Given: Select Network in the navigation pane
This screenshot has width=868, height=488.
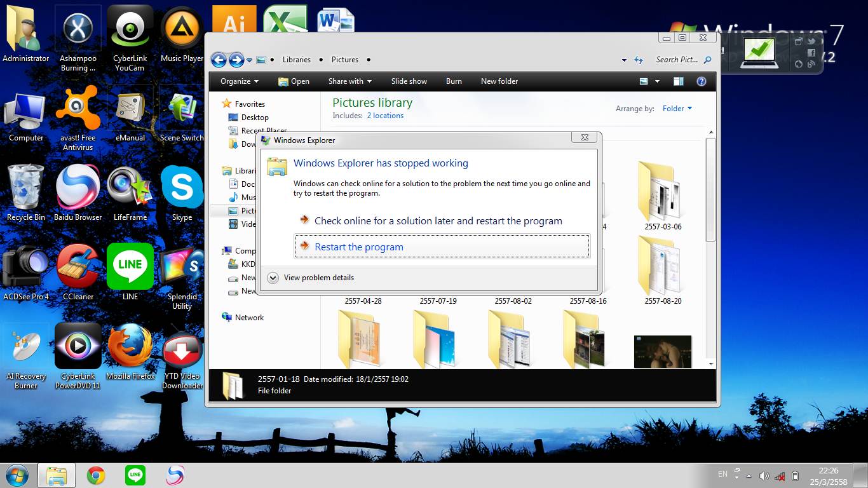Looking at the screenshot, I should point(242,318).
